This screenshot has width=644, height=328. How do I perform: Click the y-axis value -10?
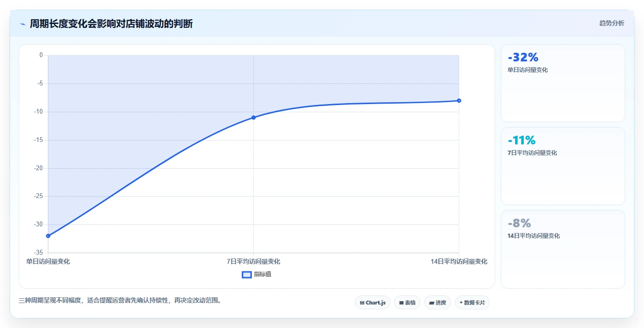point(38,112)
